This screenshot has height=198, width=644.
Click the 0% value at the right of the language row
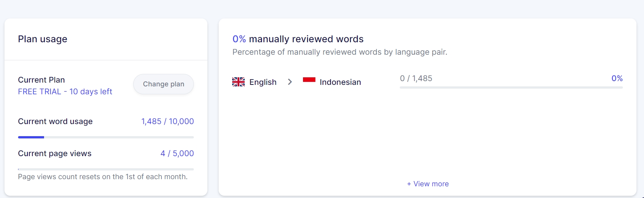(x=617, y=78)
